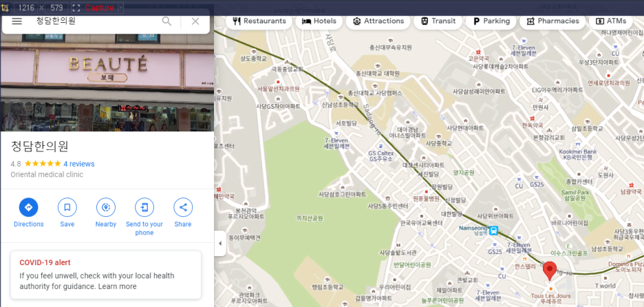Viewport: 644px width, 307px height.
Task: Click the 이수스크린골프 map label
Action: [570, 253]
